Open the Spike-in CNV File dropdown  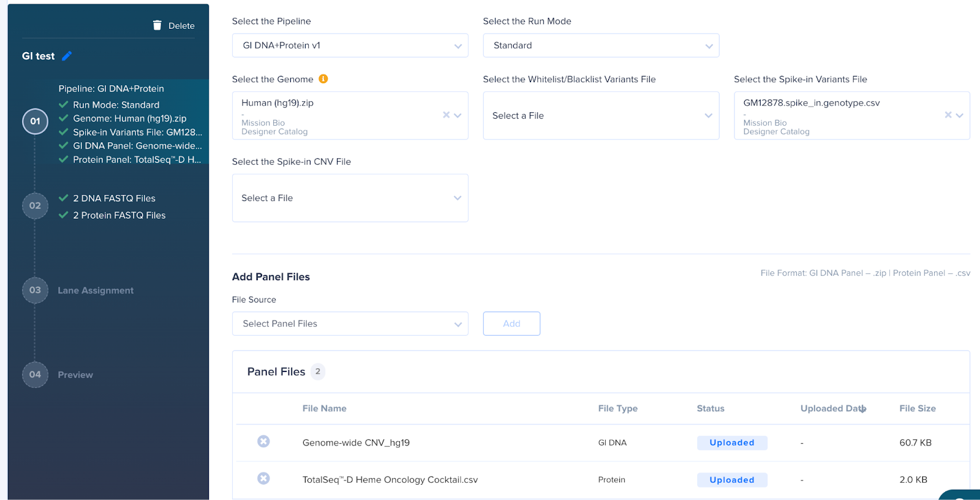(x=350, y=198)
